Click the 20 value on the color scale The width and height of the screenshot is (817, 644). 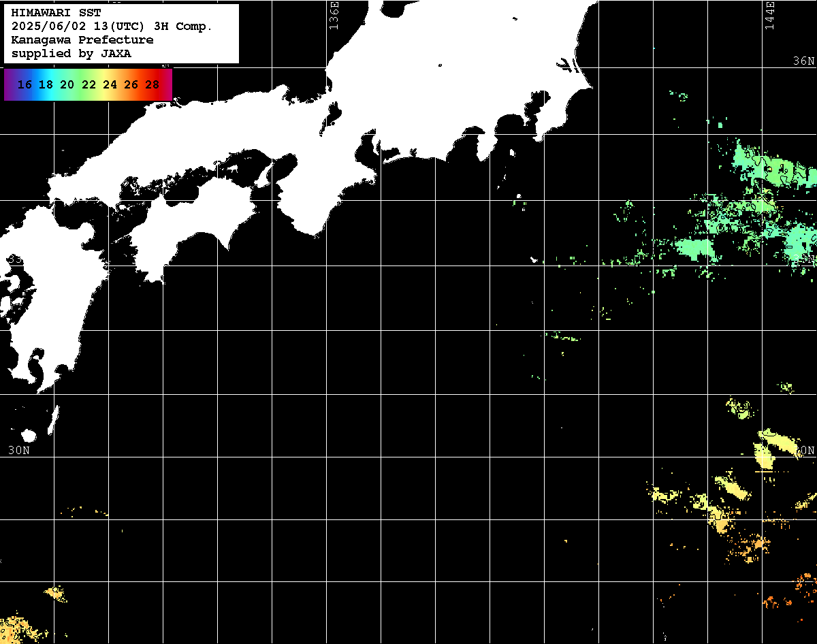pyautogui.click(x=67, y=85)
